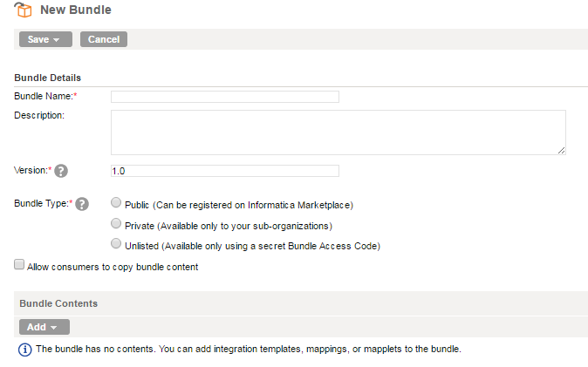Click the "Bundle Details" section heading

click(x=48, y=78)
